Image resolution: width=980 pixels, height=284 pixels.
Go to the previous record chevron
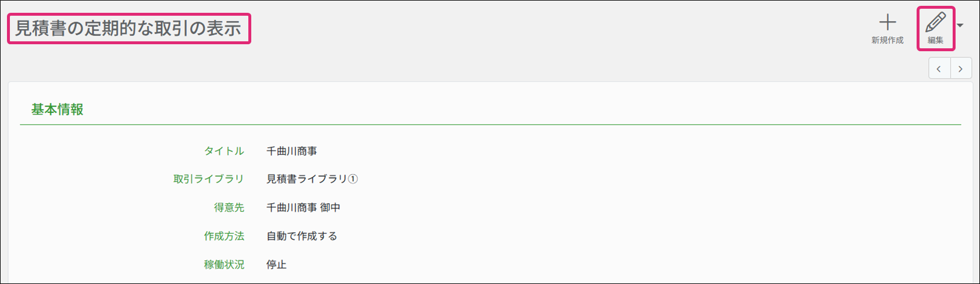click(939, 69)
